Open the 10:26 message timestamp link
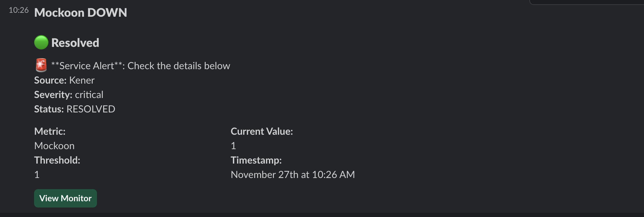Screen dimensions: 644x217 (x=19, y=10)
